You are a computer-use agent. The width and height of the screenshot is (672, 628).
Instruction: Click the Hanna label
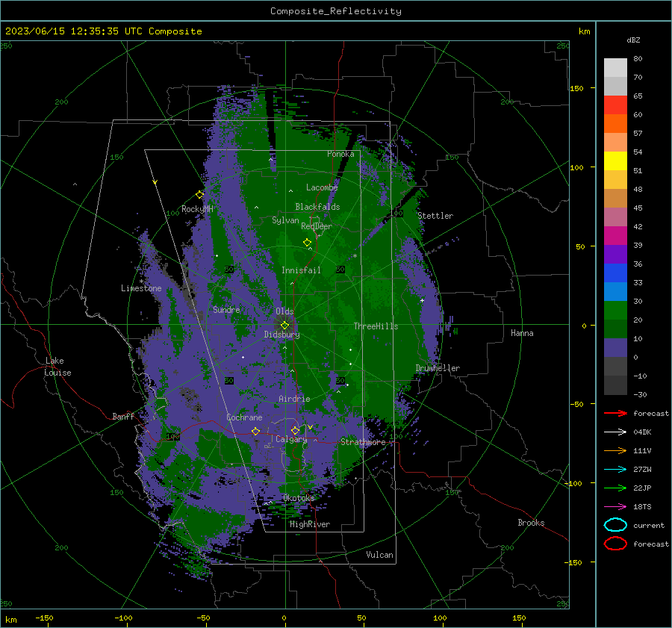tap(522, 333)
